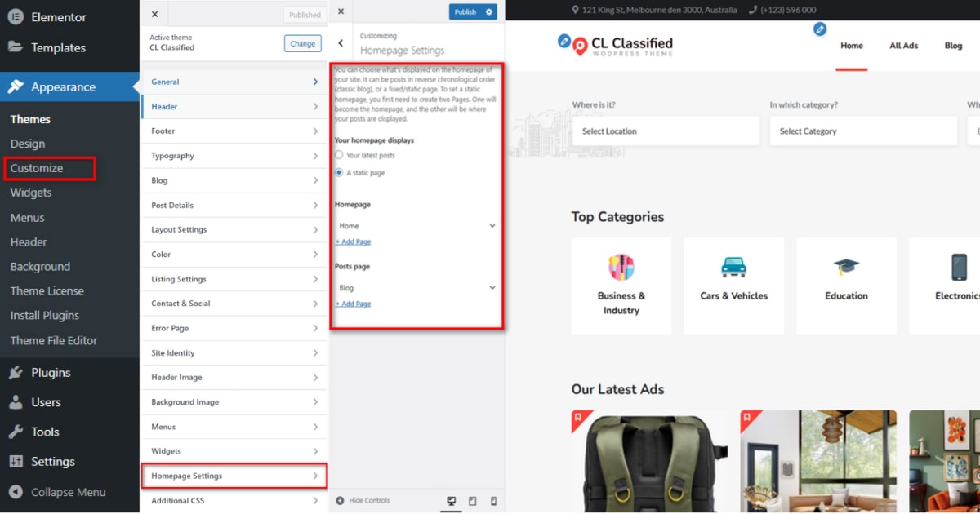Screen dimensions: 980x514
Task: Expand the Footer customizer section
Action: point(234,131)
